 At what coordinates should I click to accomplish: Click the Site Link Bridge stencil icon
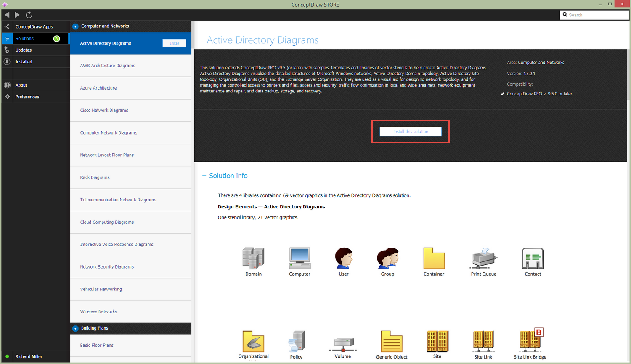pyautogui.click(x=531, y=340)
